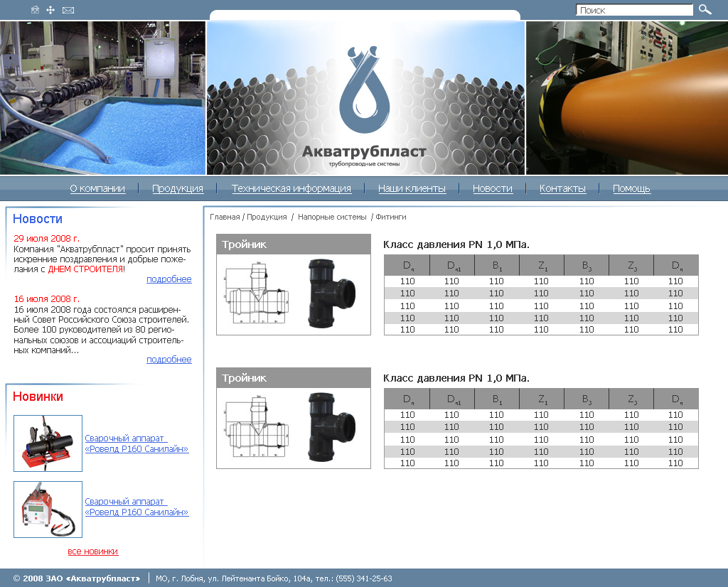
Task: Click the orange pipe banner photo
Action: click(x=627, y=98)
